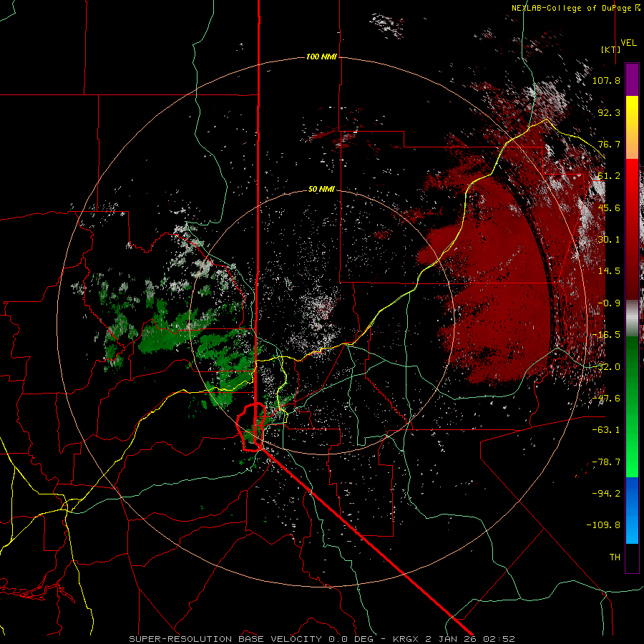Click the large red outbound velocity region
This screenshot has width=644, height=644.
tap(497, 283)
